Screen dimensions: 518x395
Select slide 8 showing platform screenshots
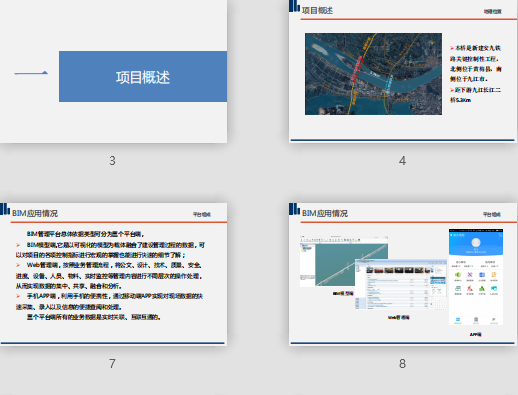403,274
